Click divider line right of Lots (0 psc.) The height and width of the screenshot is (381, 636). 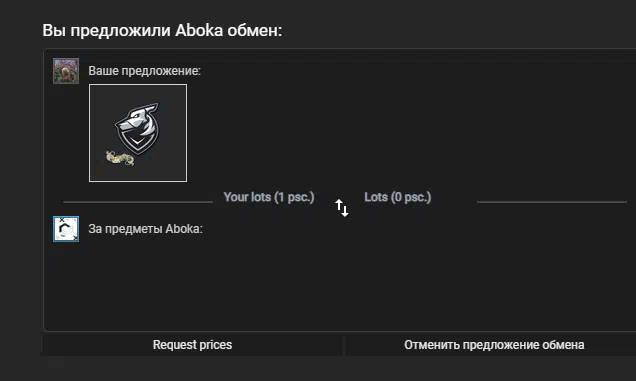pos(552,201)
